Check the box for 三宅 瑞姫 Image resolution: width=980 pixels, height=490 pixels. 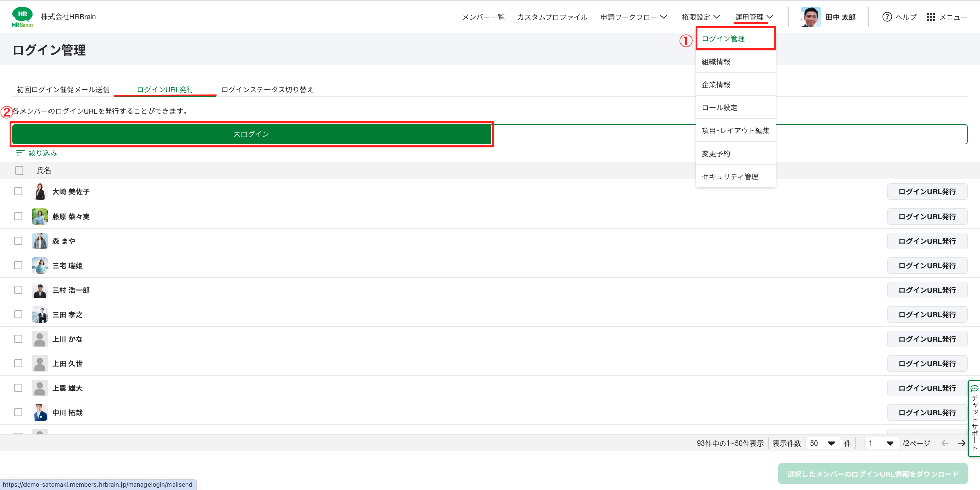coord(18,265)
